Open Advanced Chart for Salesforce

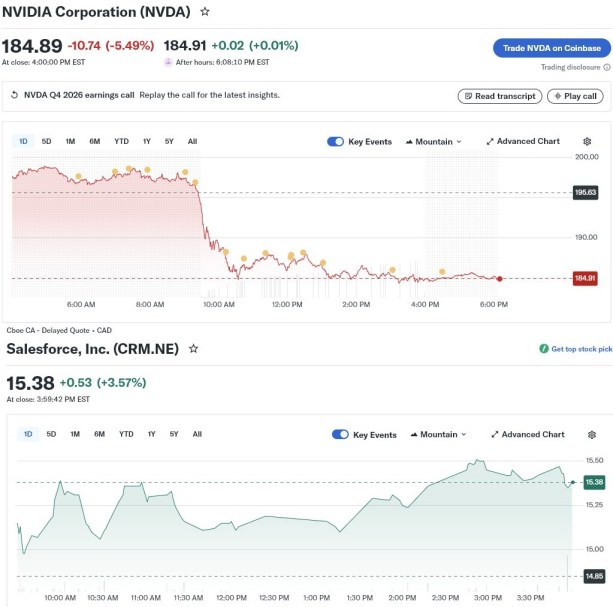(x=528, y=435)
